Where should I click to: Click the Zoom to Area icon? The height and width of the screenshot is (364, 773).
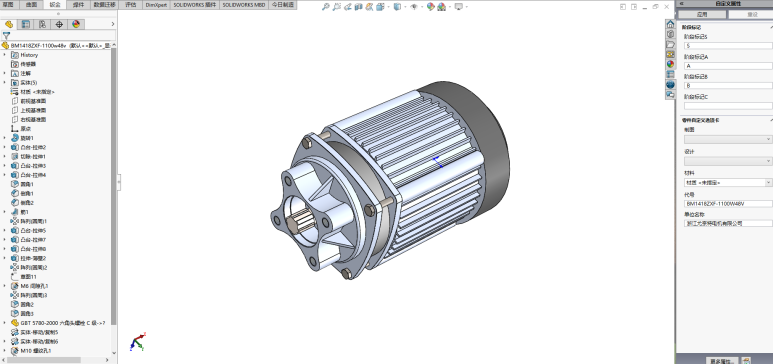pos(337,7)
